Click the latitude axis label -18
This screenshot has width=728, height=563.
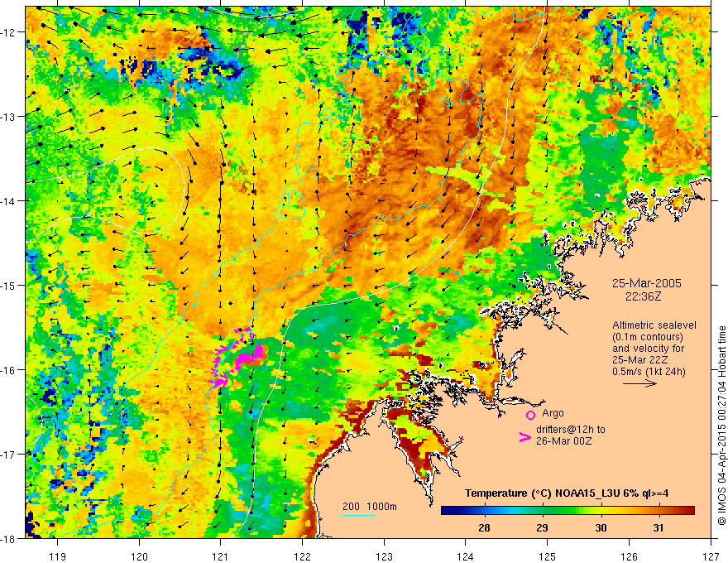click(x=8, y=539)
